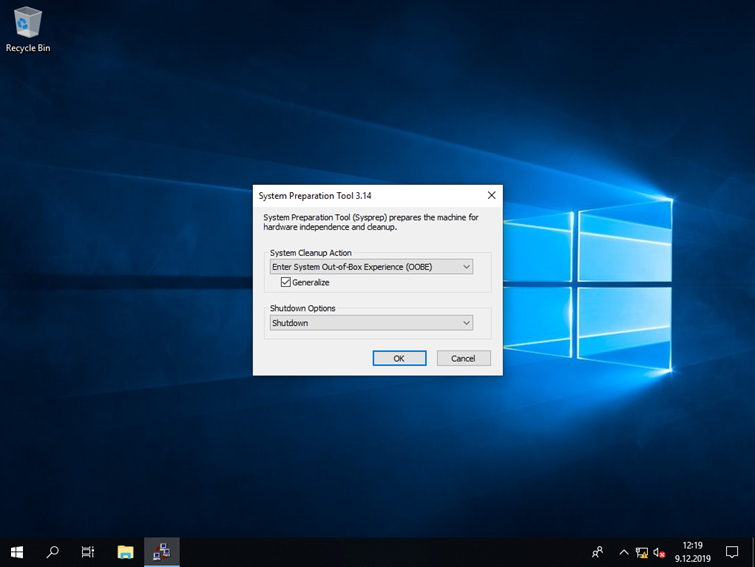
Task: Open taskbar Search magnifier
Action: pyautogui.click(x=52, y=552)
